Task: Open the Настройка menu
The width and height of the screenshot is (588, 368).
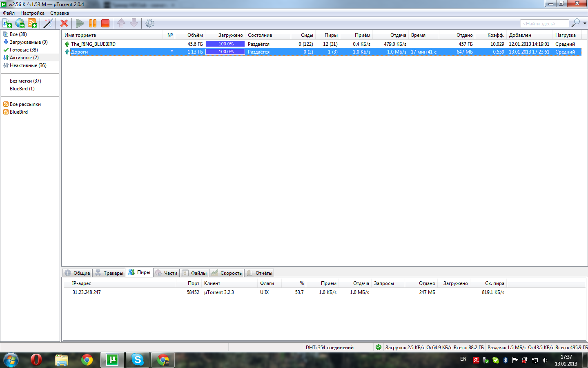Action: [32, 13]
